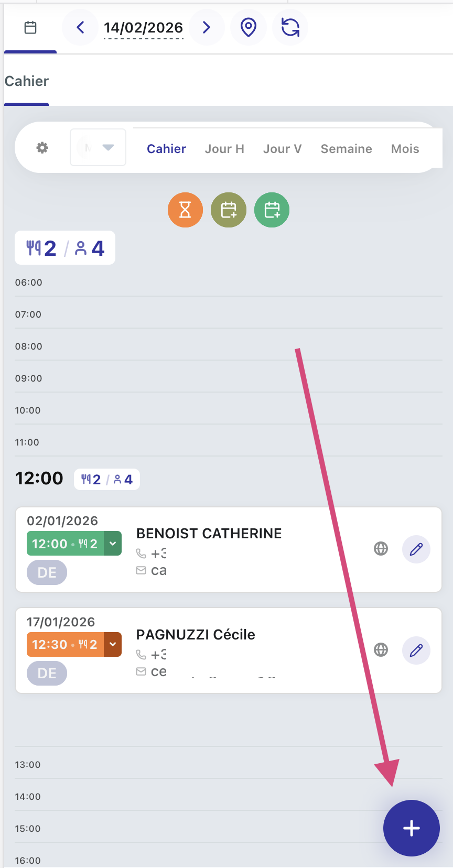Screen dimensions: 453x868
Task: Edit PAGNUZZI Cécile reservation pencil
Action: [x=416, y=650]
